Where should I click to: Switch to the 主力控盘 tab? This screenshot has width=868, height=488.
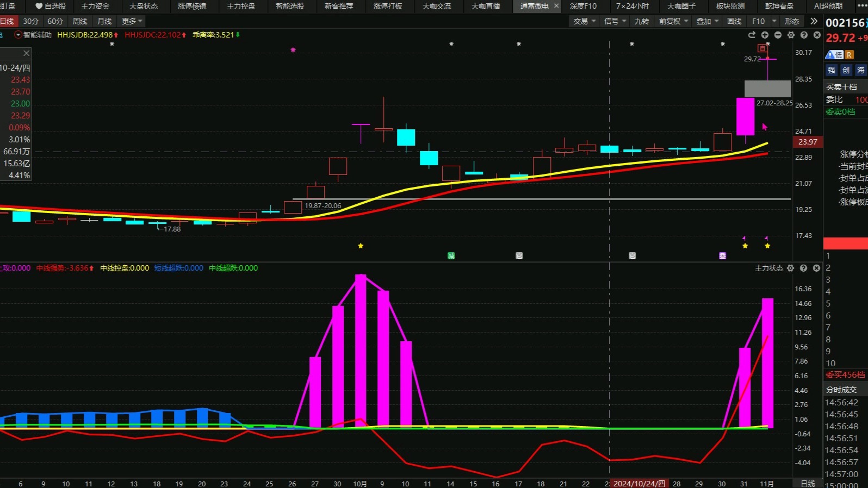[241, 6]
